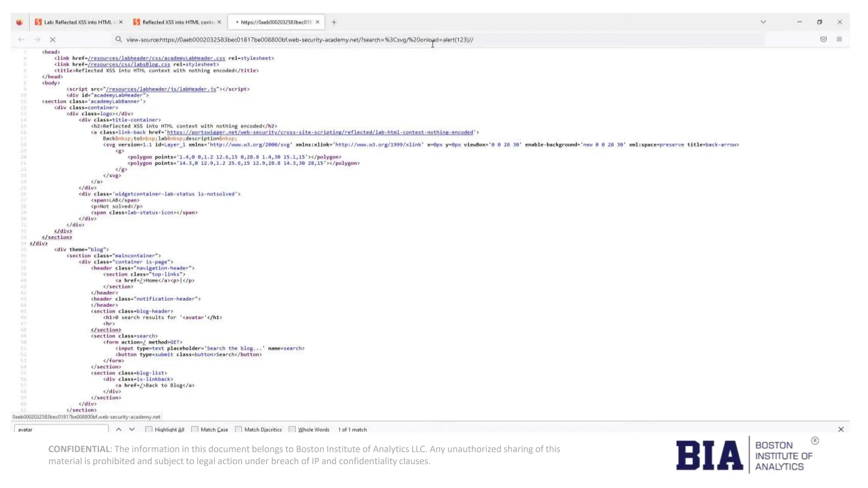Go forward one page
Image resolution: width=868 pixels, height=488 pixels.
coord(37,39)
